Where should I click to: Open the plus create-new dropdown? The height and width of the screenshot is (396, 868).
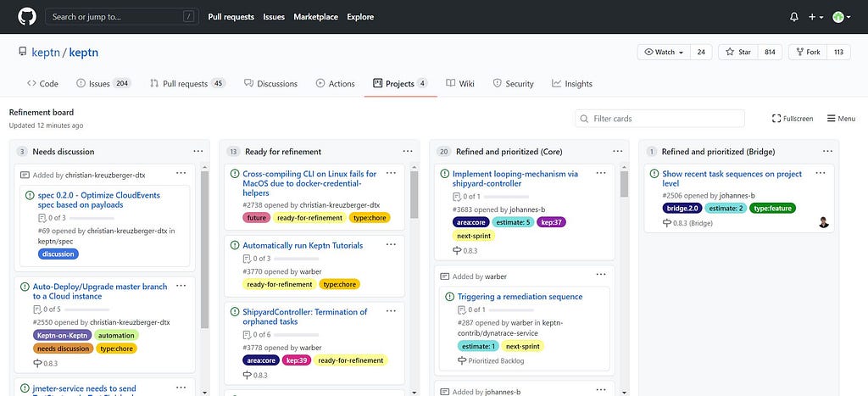(x=815, y=17)
